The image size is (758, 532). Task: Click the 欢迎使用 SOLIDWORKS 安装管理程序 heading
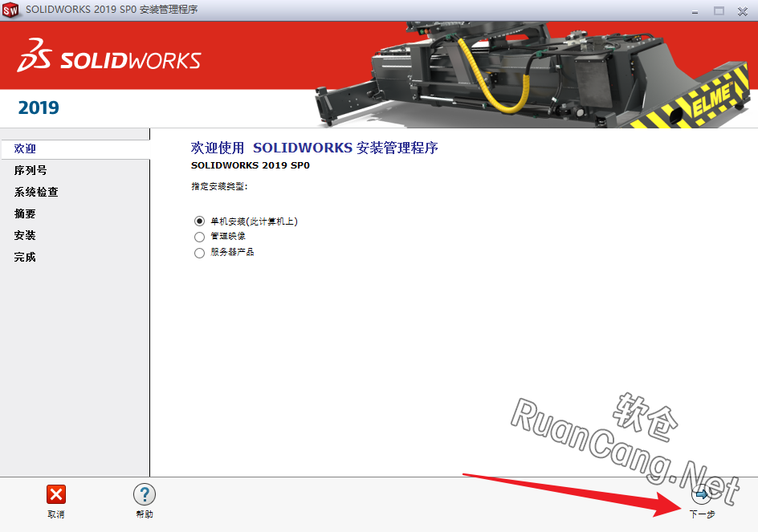(314, 148)
